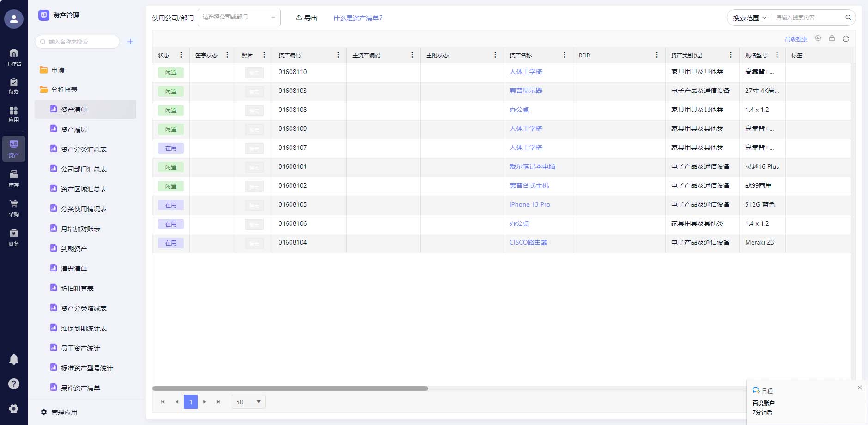Open 什么是资产清单? help link
Viewport: 868px width, 425px height.
pyautogui.click(x=358, y=18)
